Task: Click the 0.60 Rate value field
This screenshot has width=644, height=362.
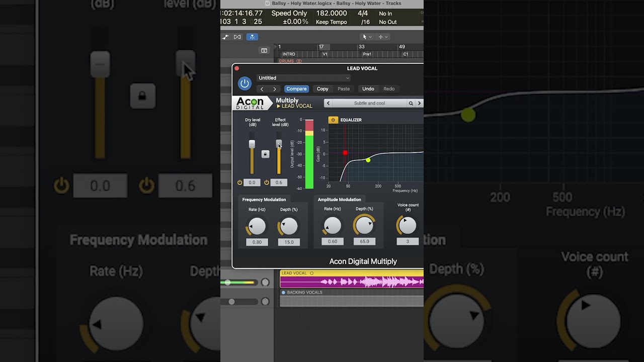Action: (x=333, y=241)
